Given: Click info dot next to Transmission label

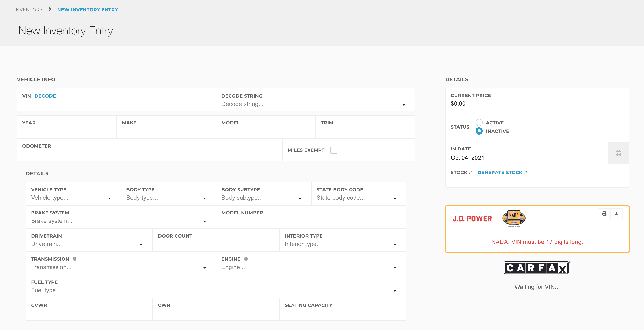Looking at the screenshot, I should tap(75, 259).
